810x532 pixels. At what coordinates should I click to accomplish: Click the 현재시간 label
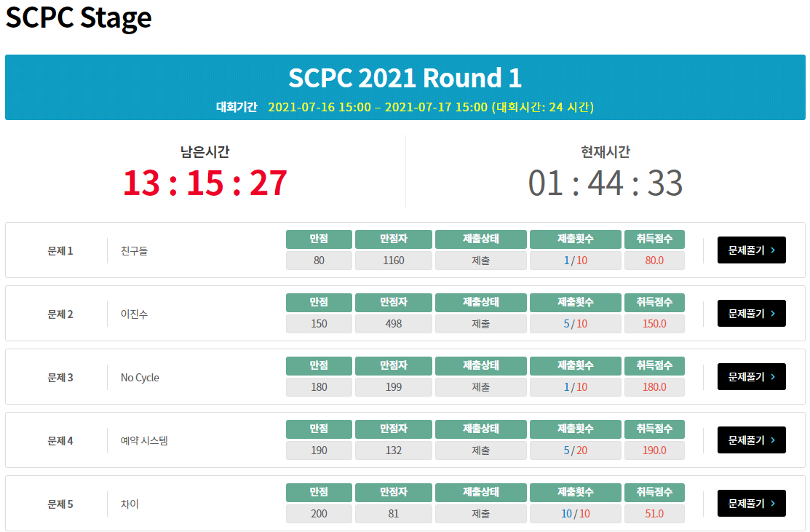click(x=605, y=151)
